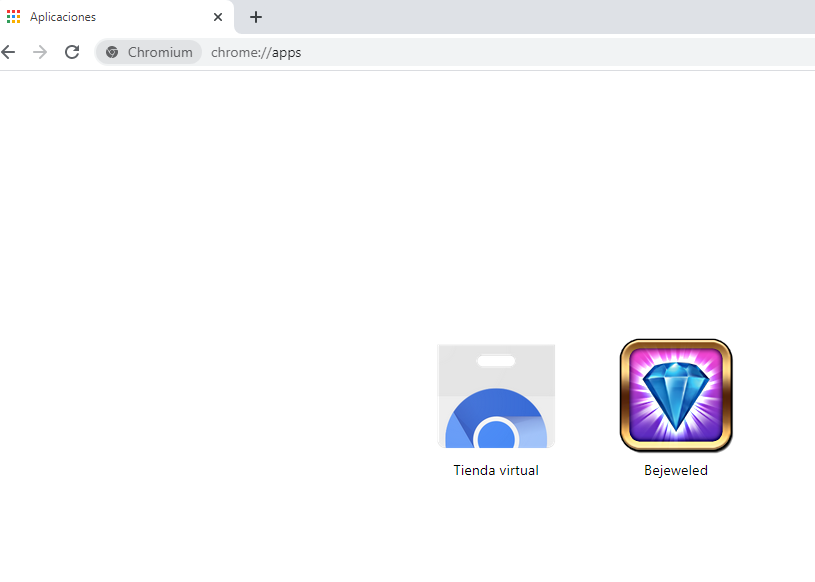815x582 pixels.
Task: Click the Chromium site info chip
Action: click(149, 52)
